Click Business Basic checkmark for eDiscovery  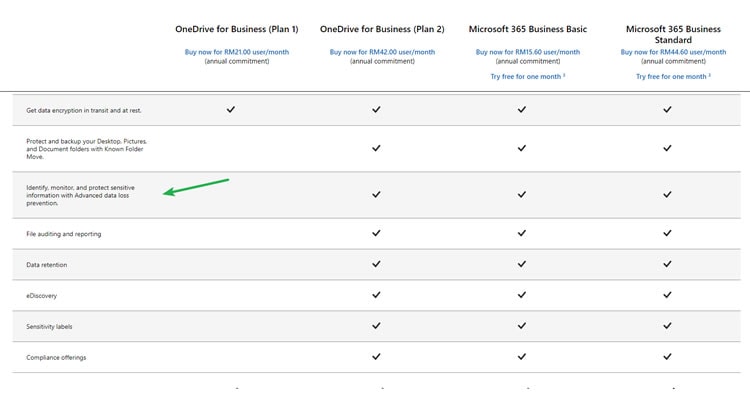click(x=522, y=295)
